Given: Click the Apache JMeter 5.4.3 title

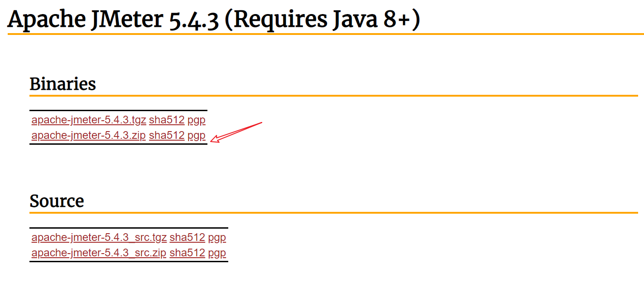Looking at the screenshot, I should [x=113, y=20].
